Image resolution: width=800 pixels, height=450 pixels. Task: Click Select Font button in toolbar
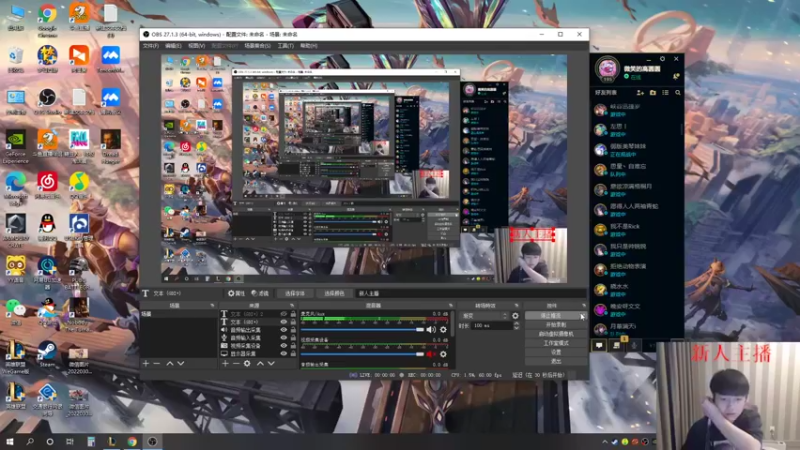pyautogui.click(x=294, y=293)
